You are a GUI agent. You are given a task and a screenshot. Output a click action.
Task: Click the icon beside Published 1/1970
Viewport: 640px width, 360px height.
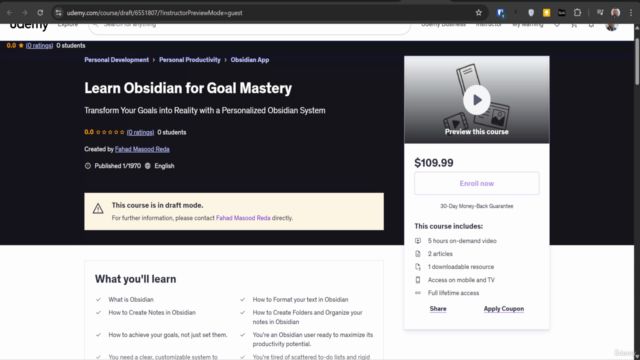88,166
